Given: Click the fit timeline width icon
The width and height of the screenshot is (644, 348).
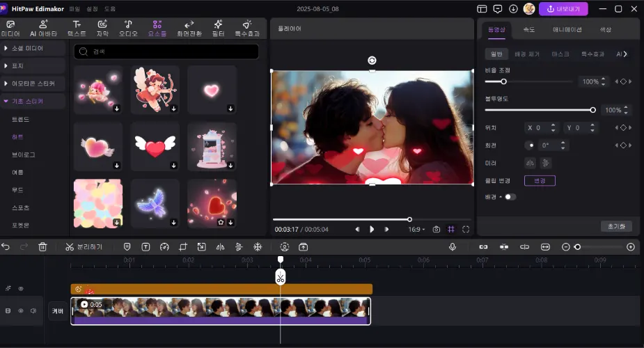Looking at the screenshot, I should (x=545, y=246).
